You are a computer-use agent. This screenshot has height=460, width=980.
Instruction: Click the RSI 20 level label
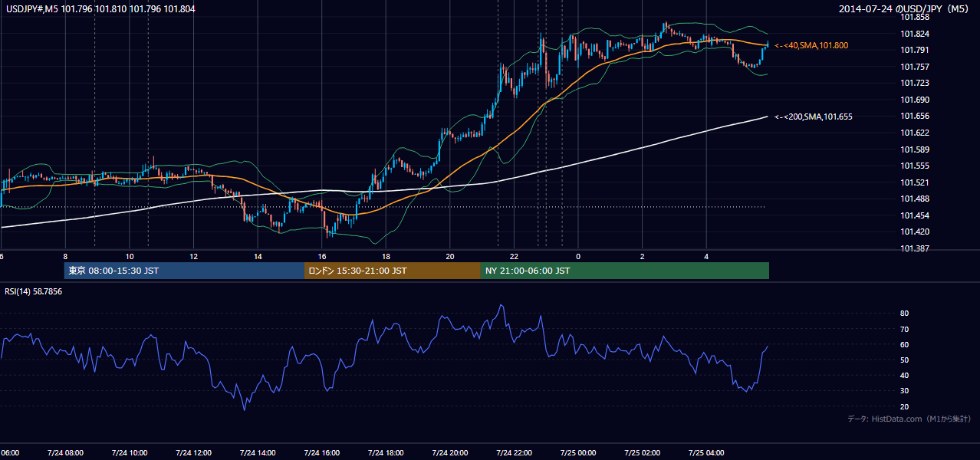coord(905,406)
